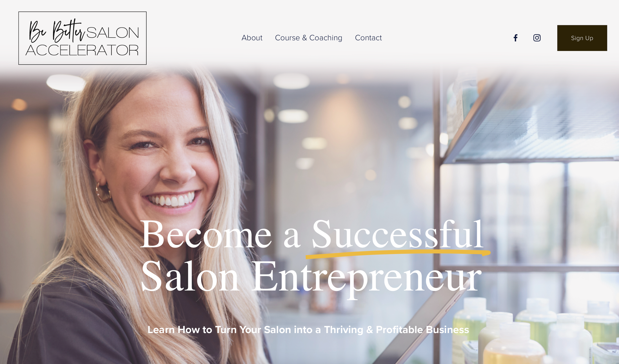This screenshot has height=364, width=619.
Task: Open Course & Coaching menu item
Action: 309,38
